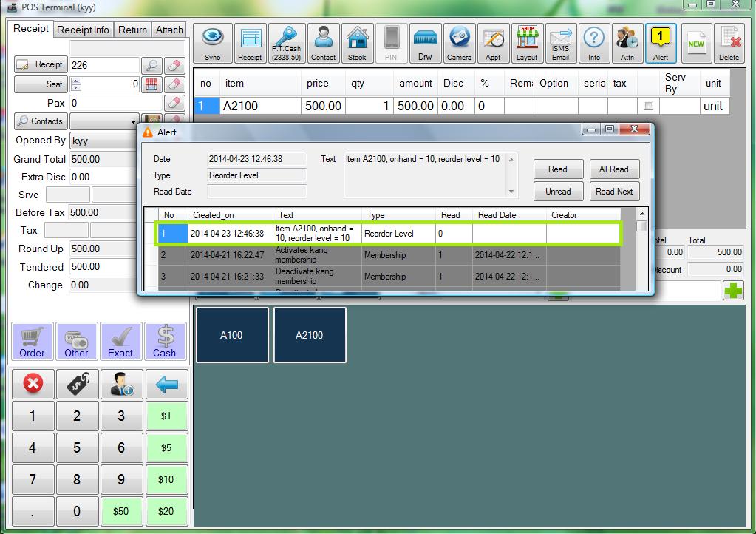This screenshot has width=756, height=534.
Task: Switch to the Receipt Info tab
Action: [83, 30]
